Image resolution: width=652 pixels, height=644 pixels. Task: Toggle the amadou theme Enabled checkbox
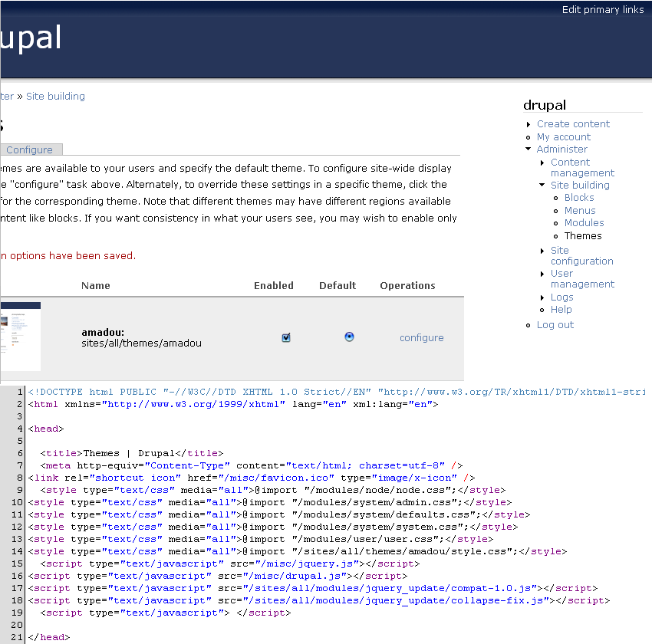pyautogui.click(x=286, y=337)
